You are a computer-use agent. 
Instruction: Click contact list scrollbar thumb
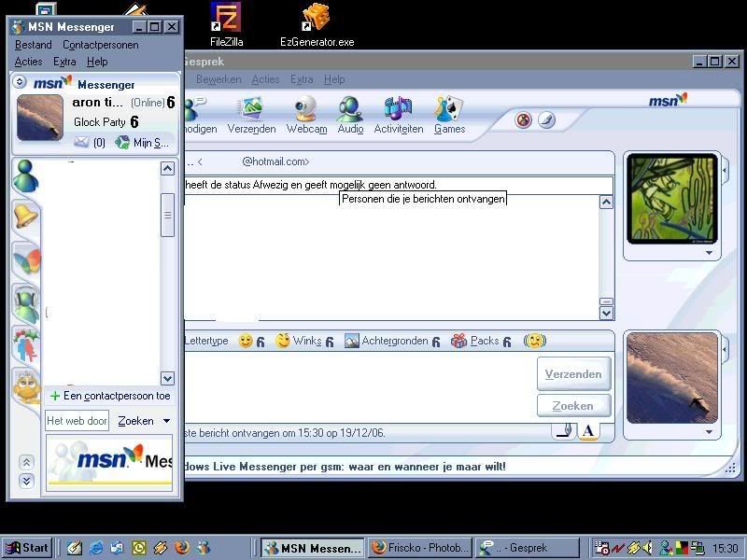tap(167, 215)
